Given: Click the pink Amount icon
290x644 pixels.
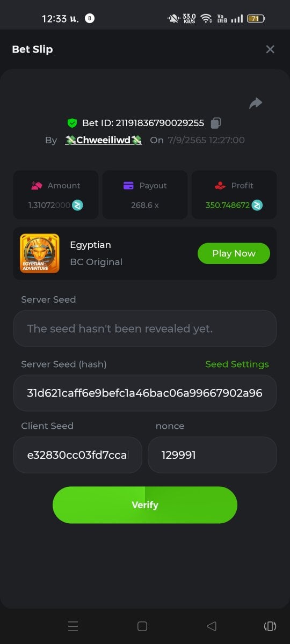Looking at the screenshot, I should click(37, 186).
